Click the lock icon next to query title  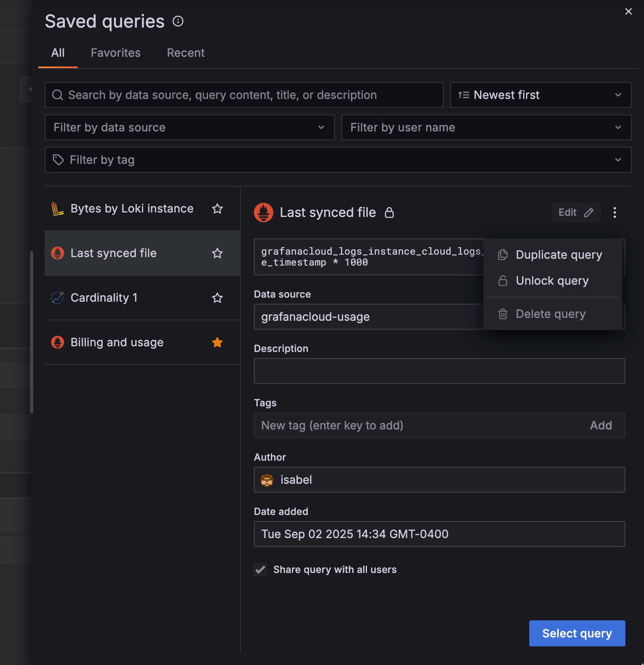[x=389, y=212]
